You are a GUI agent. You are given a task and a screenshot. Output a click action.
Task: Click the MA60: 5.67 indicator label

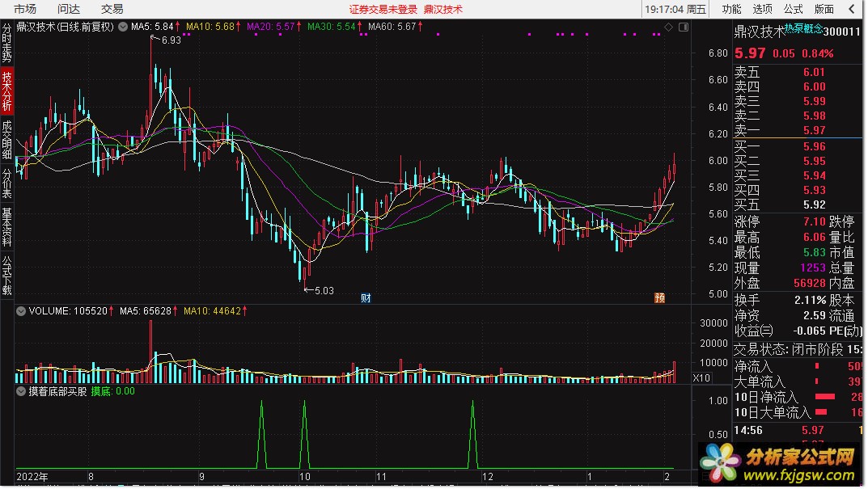click(396, 27)
